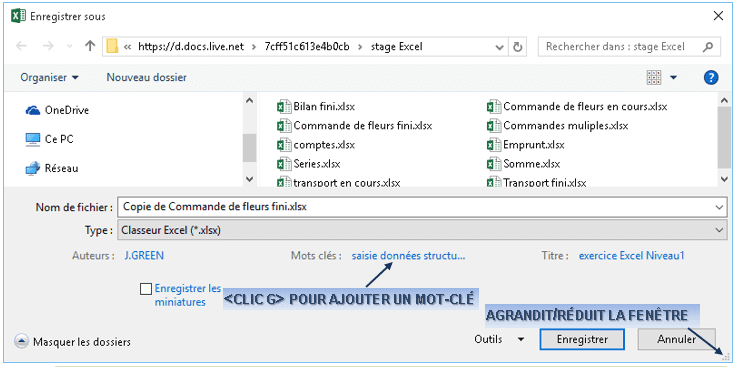The image size is (736, 367).
Task: Collapse folders with Masquer les dossiers
Action: point(73,342)
